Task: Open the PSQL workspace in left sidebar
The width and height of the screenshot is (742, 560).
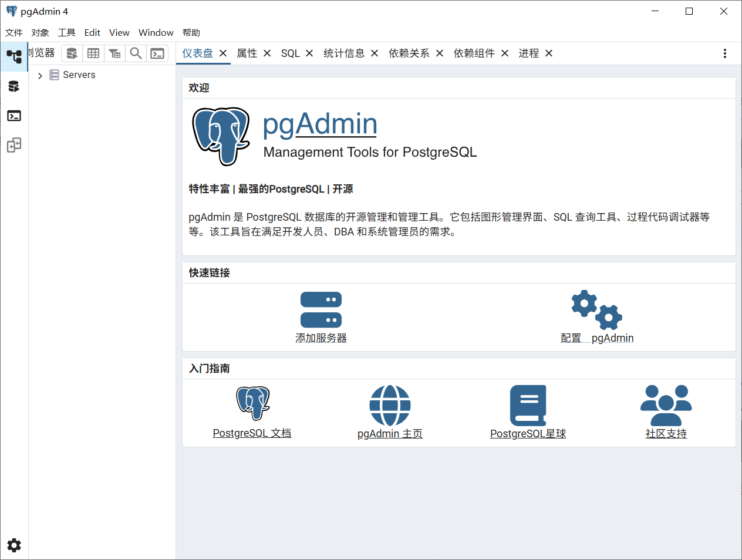Action: [x=14, y=116]
